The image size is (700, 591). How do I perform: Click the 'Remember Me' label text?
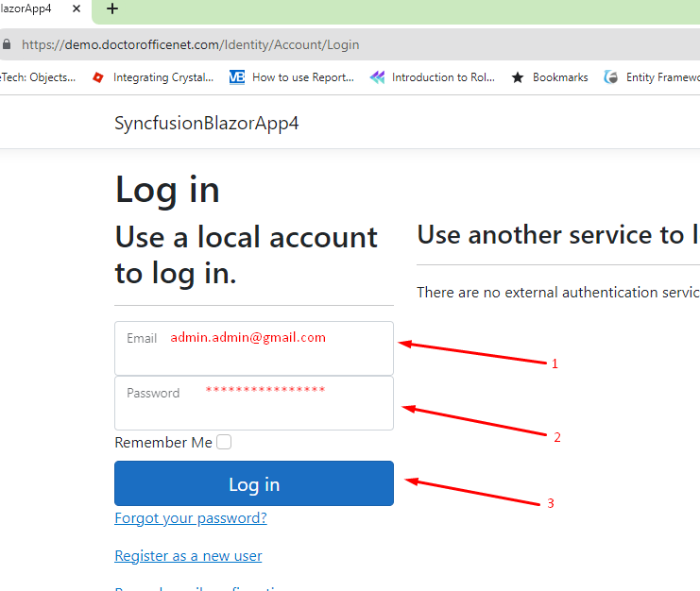(163, 442)
